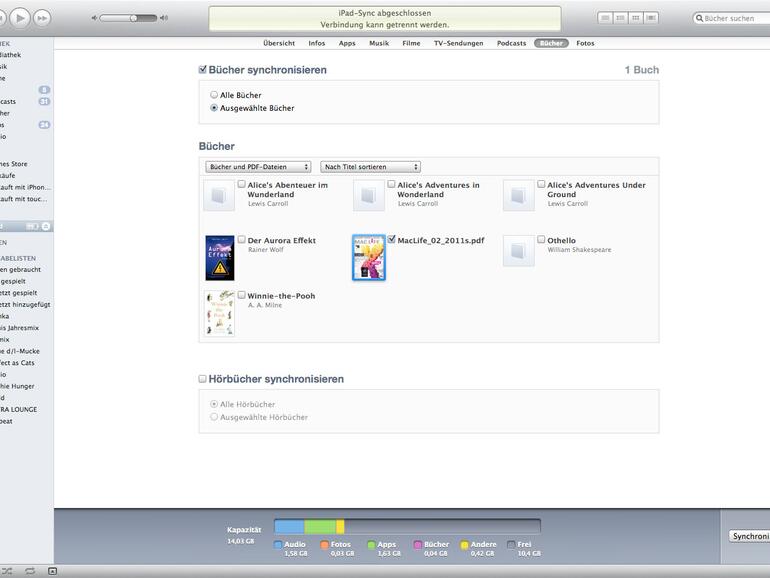Switch to list view icon
Viewport: 770px width, 578px height.
coord(605,18)
